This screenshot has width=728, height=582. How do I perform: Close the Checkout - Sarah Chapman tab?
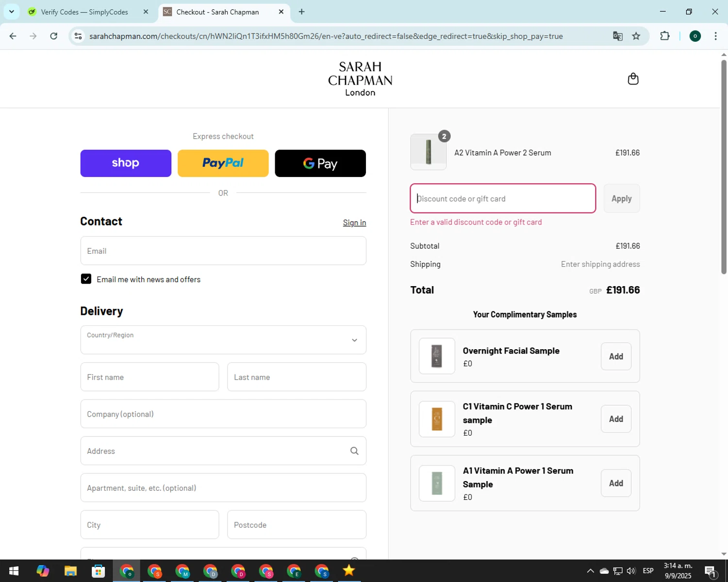[x=281, y=12]
